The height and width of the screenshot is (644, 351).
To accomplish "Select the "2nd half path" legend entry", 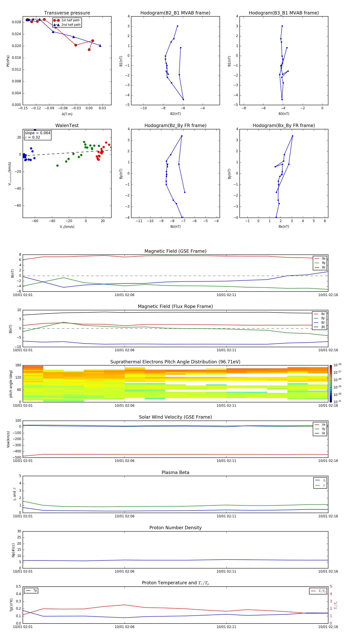I will pyautogui.click(x=67, y=25).
